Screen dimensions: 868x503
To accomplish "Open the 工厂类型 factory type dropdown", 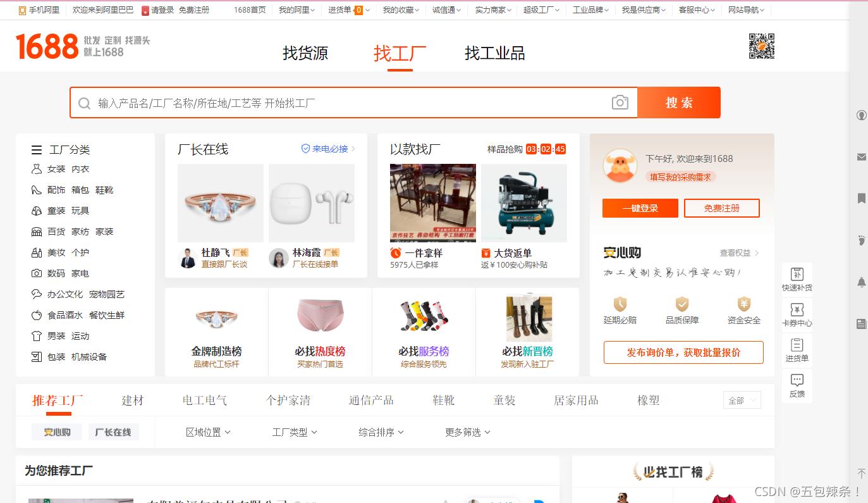I will coord(293,432).
